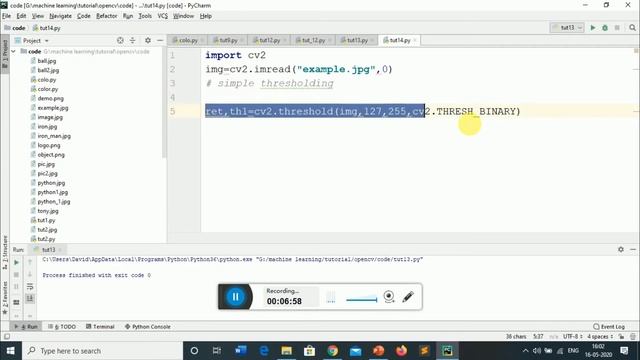Open the Event Log
The height and width of the screenshot is (360, 640).
(609, 327)
